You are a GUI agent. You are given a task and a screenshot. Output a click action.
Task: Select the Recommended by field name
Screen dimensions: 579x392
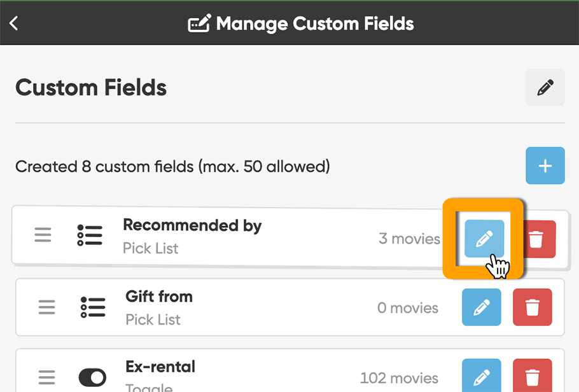pos(192,225)
